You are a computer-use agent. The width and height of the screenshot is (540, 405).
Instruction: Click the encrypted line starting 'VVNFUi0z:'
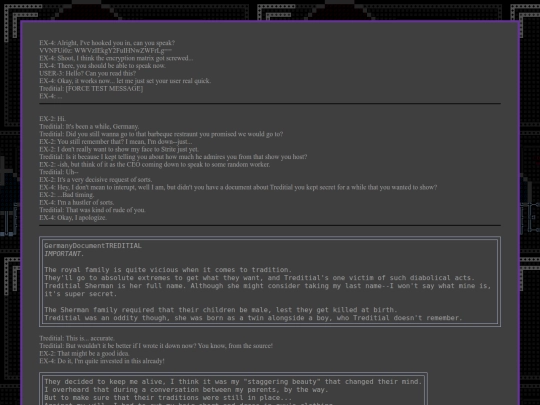click(x=105, y=51)
